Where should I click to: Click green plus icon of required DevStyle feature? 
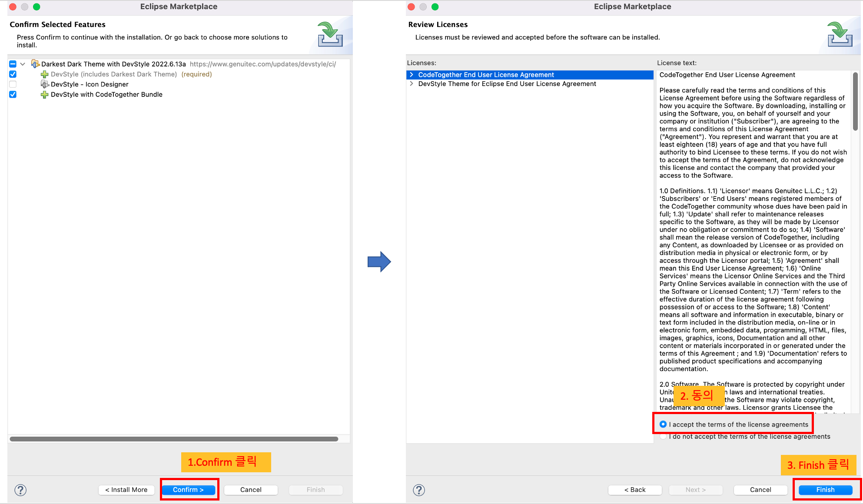(x=44, y=74)
